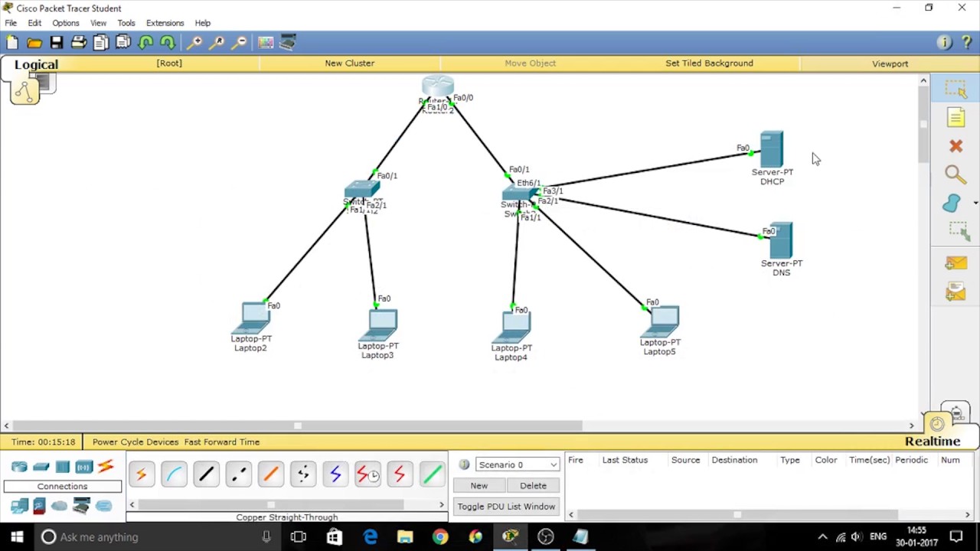
Task: Open the Edit menu
Action: coord(34,23)
